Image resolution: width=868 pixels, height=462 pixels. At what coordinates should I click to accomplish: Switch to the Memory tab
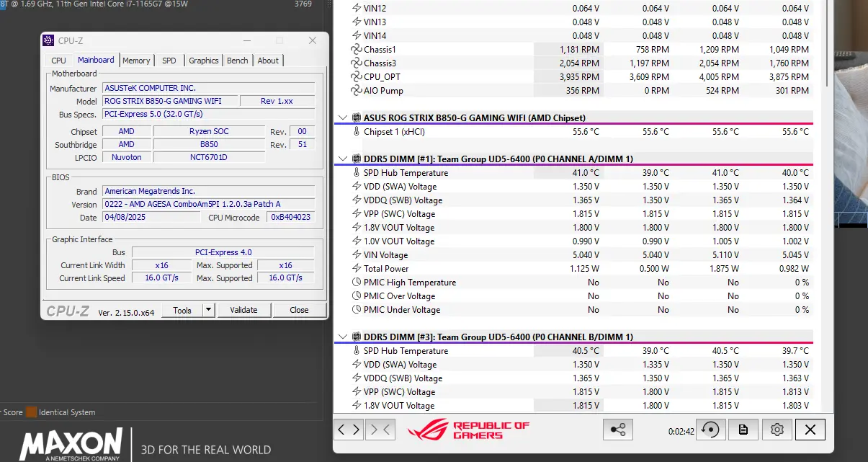(x=136, y=61)
